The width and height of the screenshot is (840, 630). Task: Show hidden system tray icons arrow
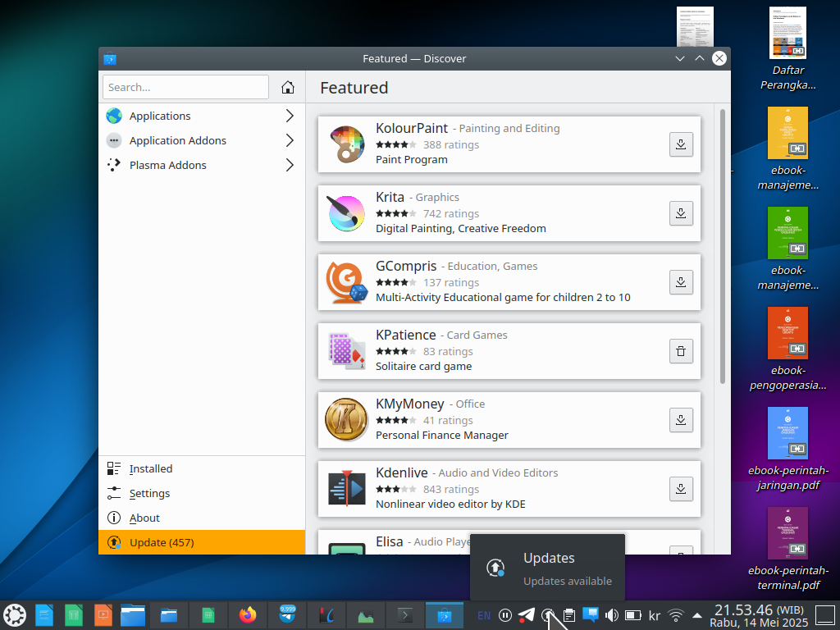click(697, 615)
